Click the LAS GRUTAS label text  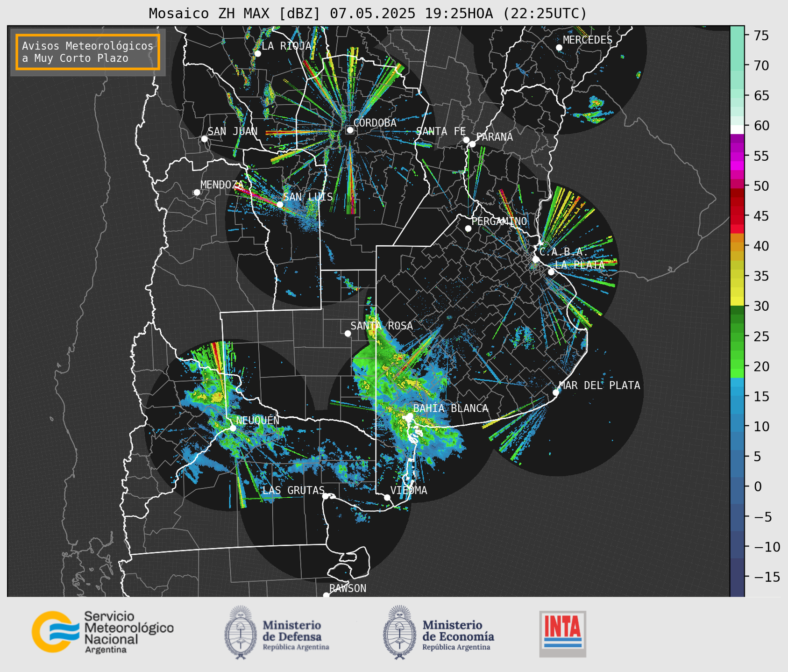tap(294, 490)
